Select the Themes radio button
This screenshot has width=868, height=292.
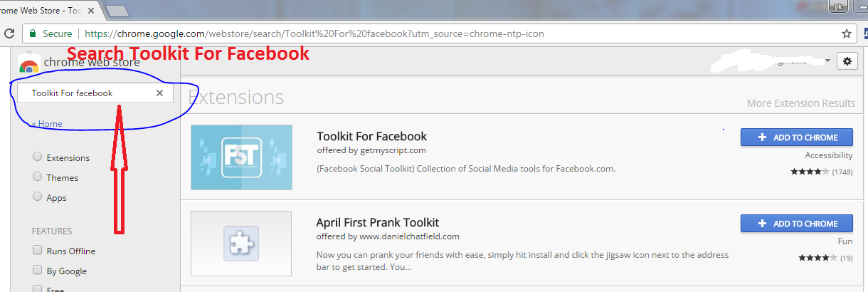coord(37,177)
